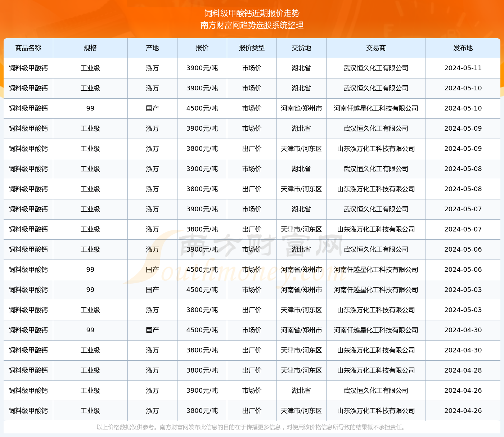Click the date 2024-05-03 in the 国产 row
Image resolution: width=504 pixels, height=437 pixels.
[x=463, y=290]
